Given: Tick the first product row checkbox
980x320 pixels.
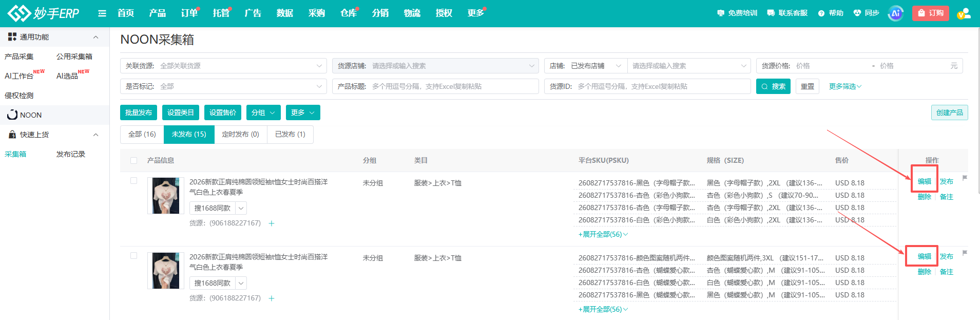Looking at the screenshot, I should 134,181.
